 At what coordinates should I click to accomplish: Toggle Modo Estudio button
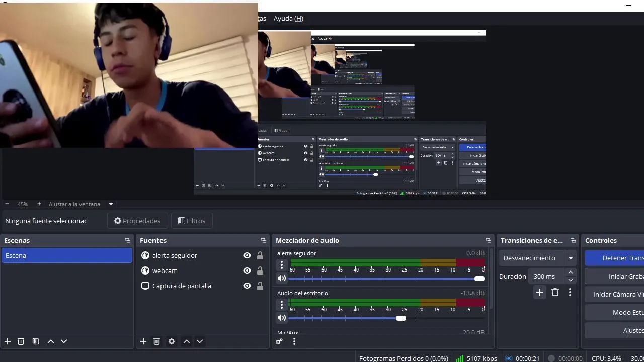tap(614, 312)
